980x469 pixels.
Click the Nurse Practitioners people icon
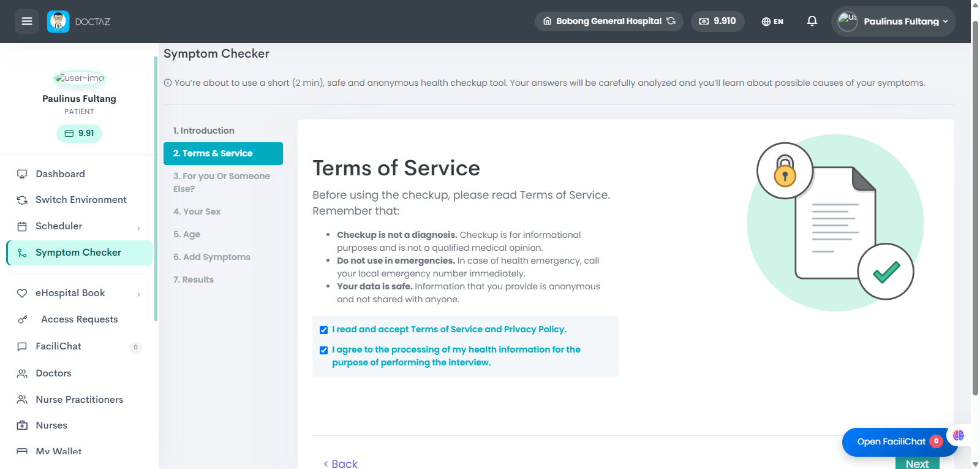(22, 400)
